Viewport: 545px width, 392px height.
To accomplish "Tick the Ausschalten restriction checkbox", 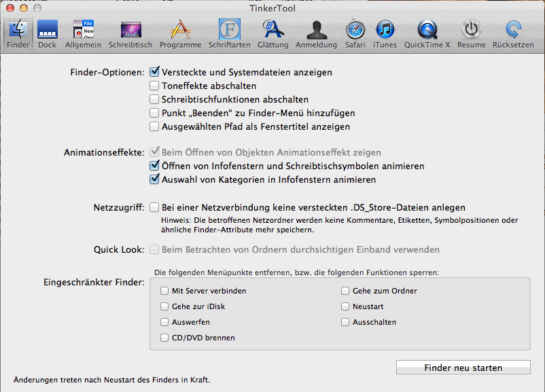I will pyautogui.click(x=345, y=322).
